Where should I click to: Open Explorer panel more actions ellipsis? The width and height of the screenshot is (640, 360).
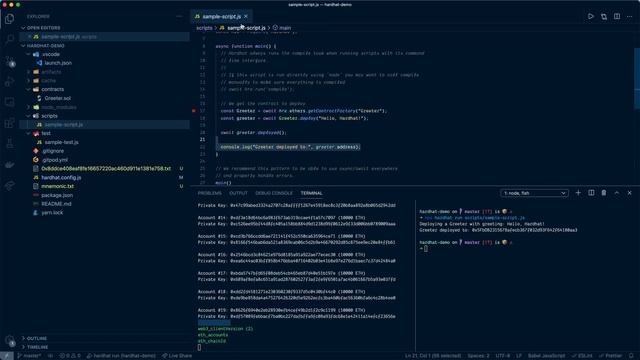[x=179, y=16]
